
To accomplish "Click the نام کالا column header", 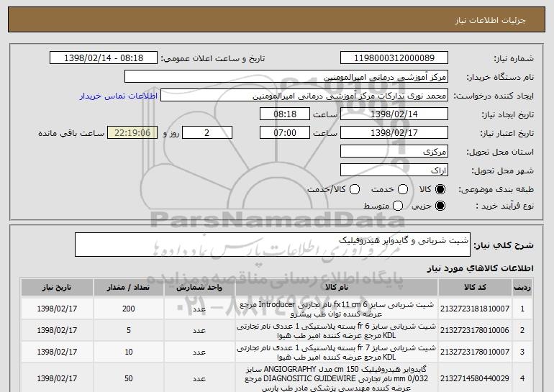I will click(x=337, y=287).
